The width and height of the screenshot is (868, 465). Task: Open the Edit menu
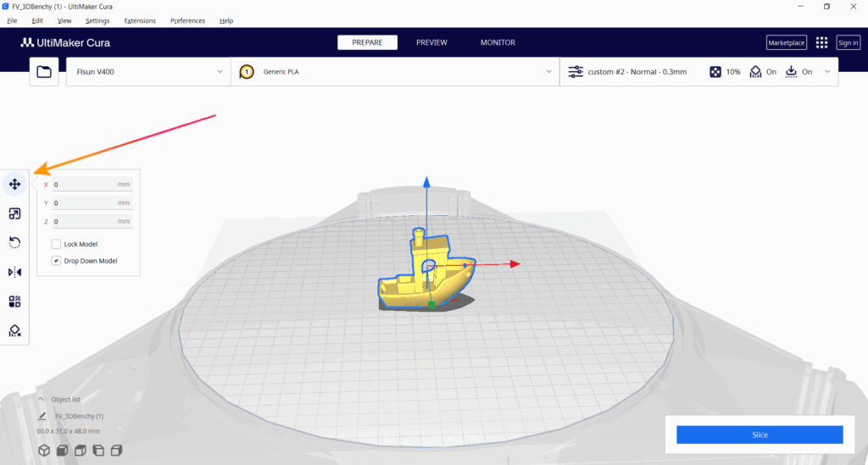pyautogui.click(x=37, y=20)
